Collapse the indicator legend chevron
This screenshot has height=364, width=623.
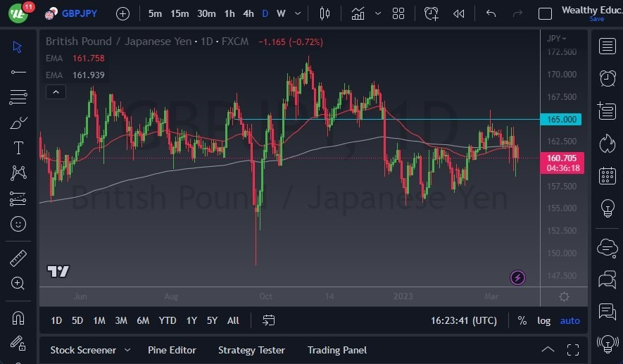coord(56,92)
